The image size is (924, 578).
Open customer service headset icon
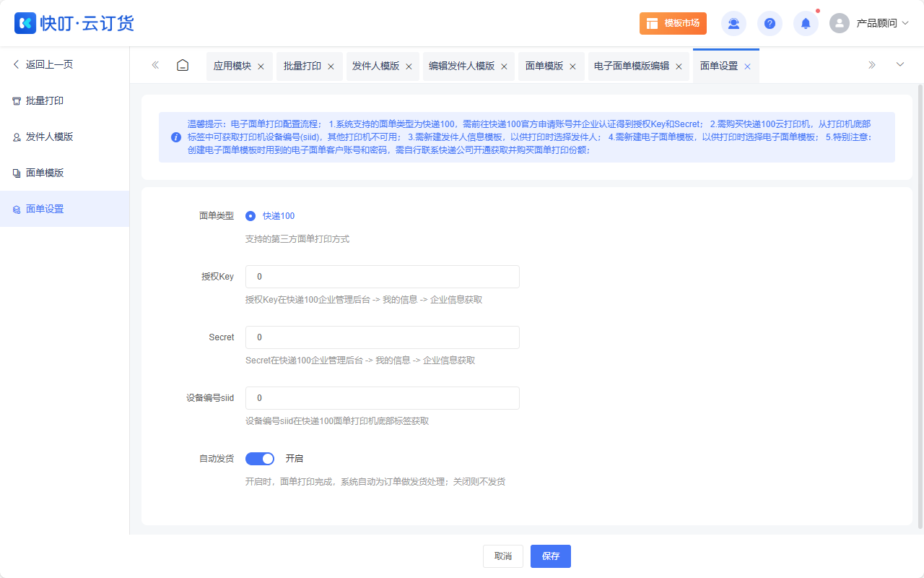[x=733, y=23]
